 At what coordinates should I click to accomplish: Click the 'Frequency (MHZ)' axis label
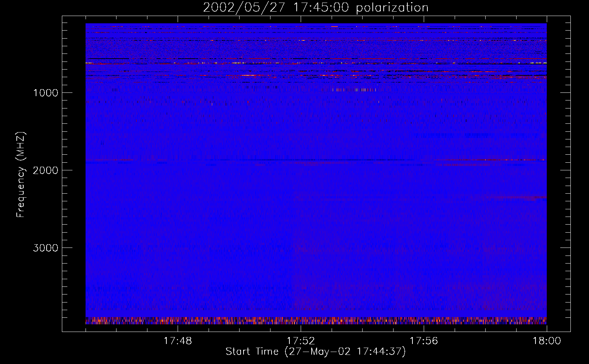pyautogui.click(x=21, y=175)
